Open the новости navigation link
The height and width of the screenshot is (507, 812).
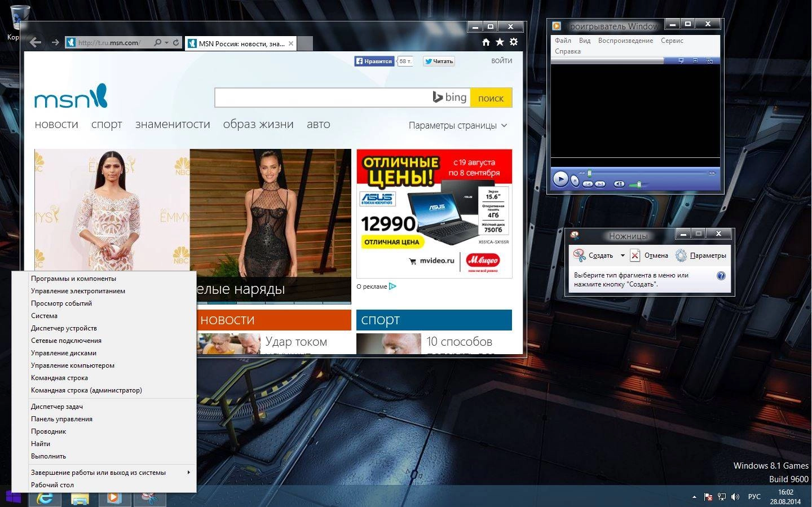(x=56, y=124)
